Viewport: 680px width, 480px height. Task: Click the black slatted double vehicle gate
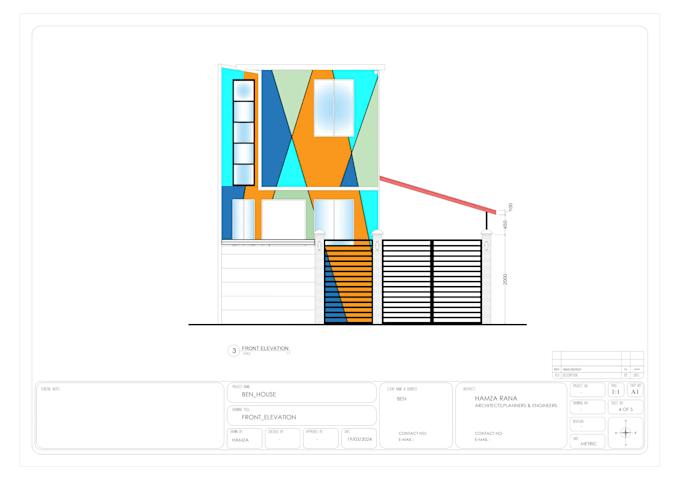(x=432, y=282)
